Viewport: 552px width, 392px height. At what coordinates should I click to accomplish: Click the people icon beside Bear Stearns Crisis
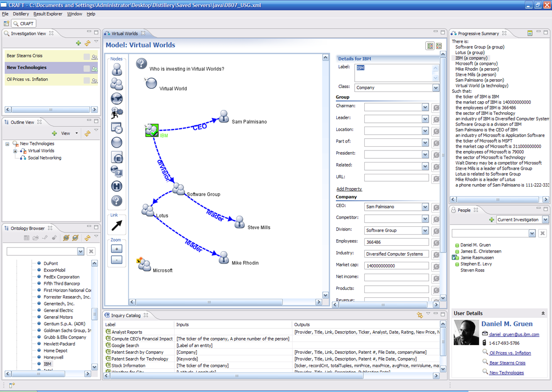pyautogui.click(x=95, y=57)
